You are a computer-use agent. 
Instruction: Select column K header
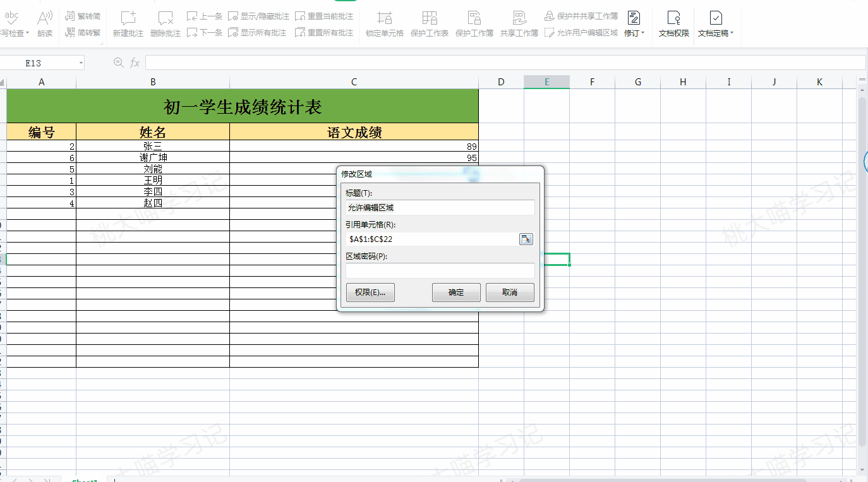tap(819, 82)
